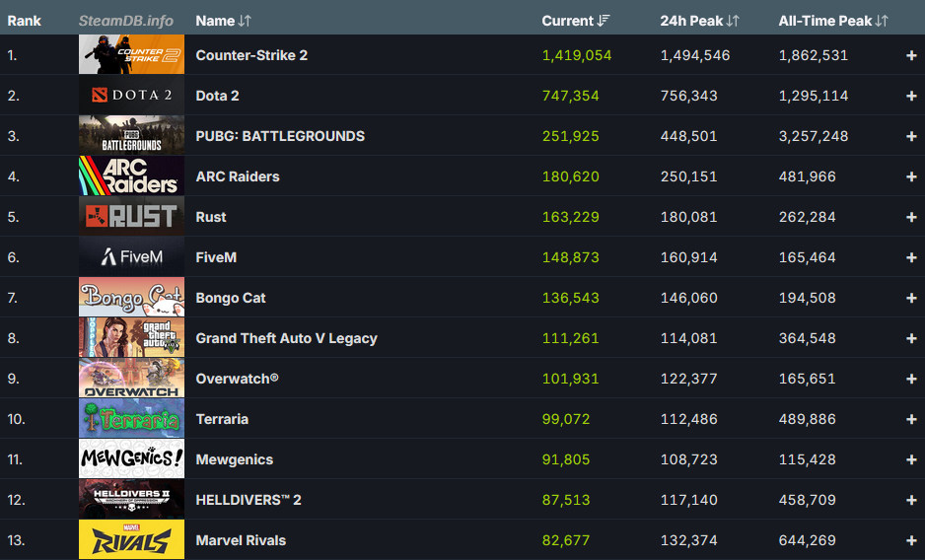Viewport: 925px width, 560px height.
Task: Select current players value 163,229
Action: click(570, 217)
